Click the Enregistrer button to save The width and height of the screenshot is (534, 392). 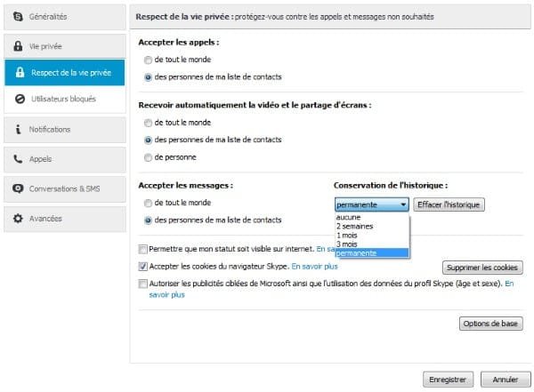click(x=448, y=380)
